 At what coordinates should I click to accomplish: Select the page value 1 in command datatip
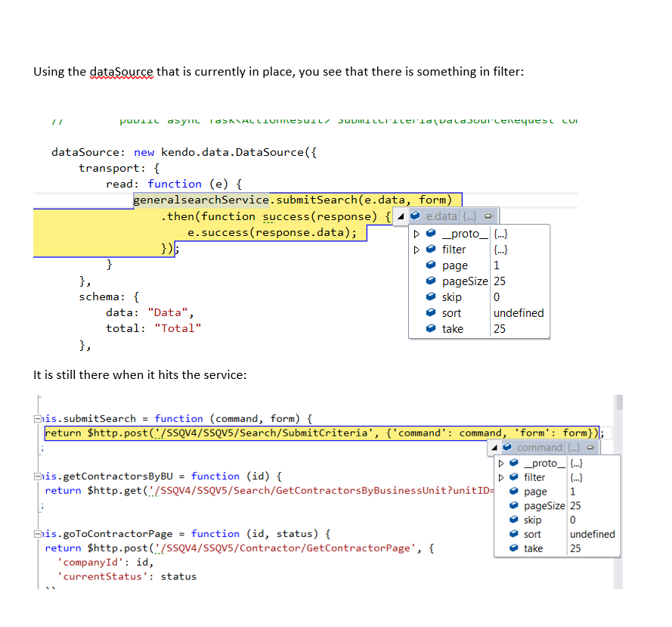(x=572, y=492)
